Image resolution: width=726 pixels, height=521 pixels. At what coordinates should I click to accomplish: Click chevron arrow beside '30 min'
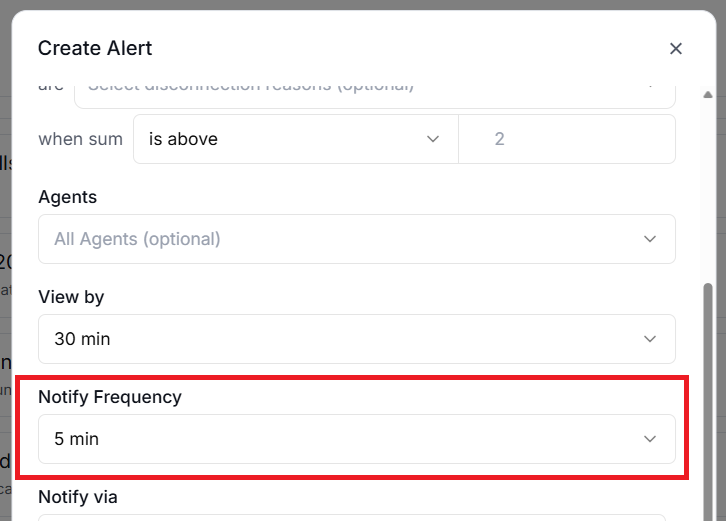point(650,339)
